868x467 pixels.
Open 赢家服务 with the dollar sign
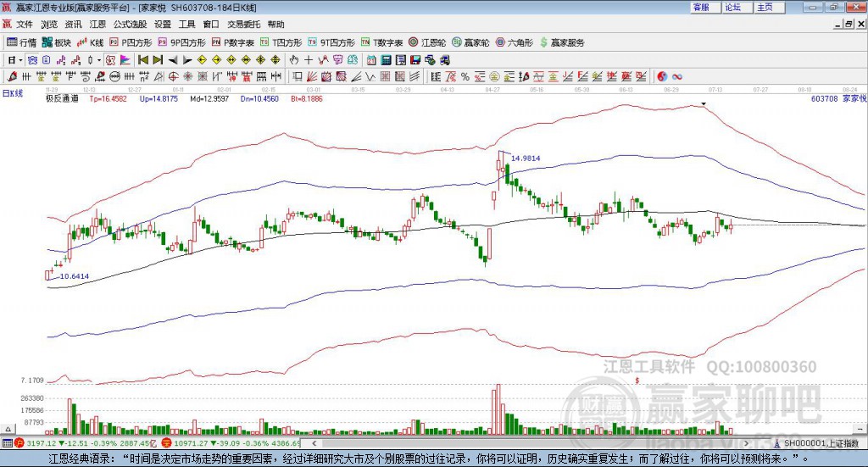pyautogui.click(x=562, y=42)
